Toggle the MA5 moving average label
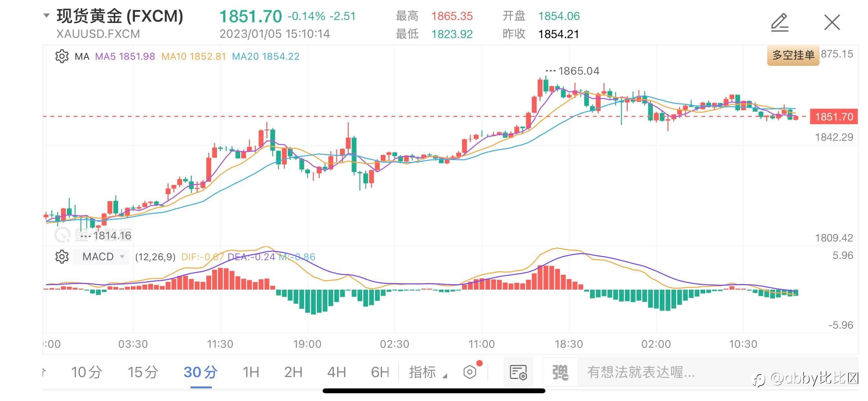Image resolution: width=868 pixels, height=401 pixels. click(x=125, y=56)
